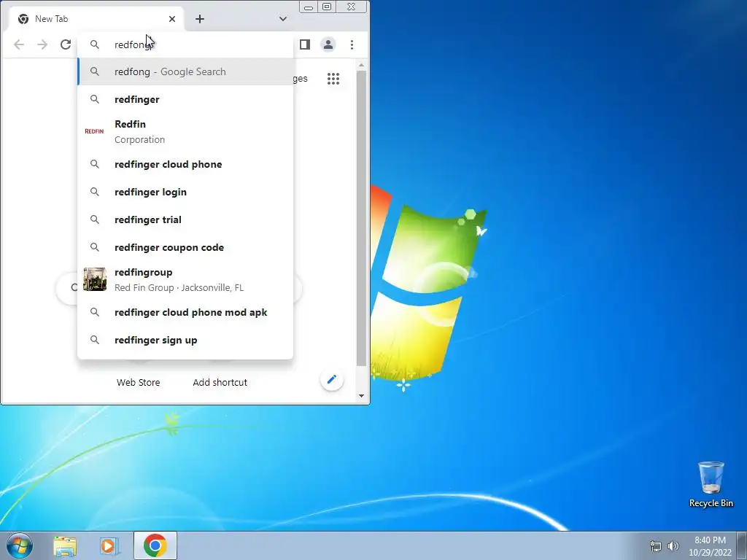Minimize the Chrome window

(309, 7)
